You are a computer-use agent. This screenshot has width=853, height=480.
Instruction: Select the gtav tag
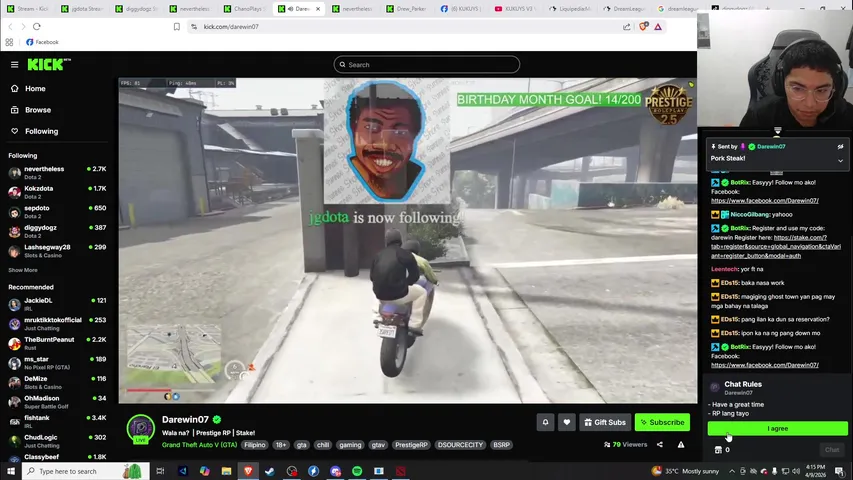378,445
